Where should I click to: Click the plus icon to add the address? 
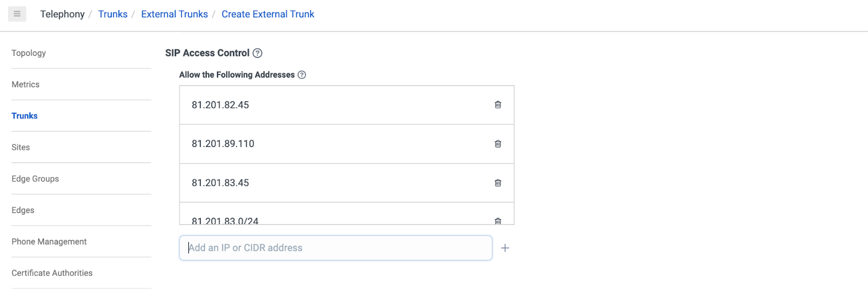point(505,248)
